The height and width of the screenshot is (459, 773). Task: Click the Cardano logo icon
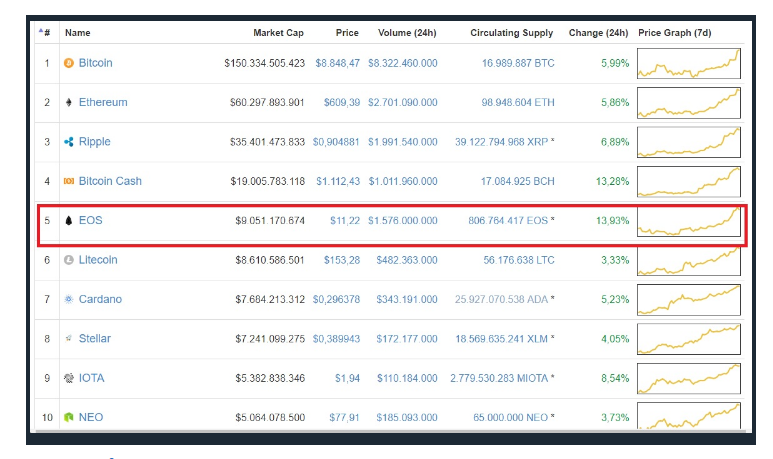[x=69, y=299]
